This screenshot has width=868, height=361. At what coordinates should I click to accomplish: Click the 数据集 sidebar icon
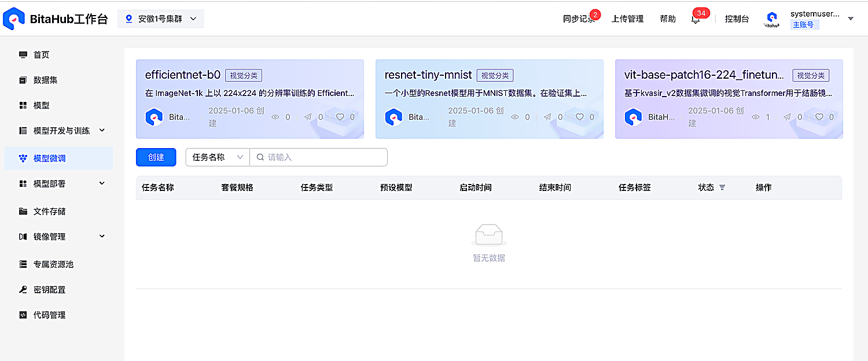23,80
